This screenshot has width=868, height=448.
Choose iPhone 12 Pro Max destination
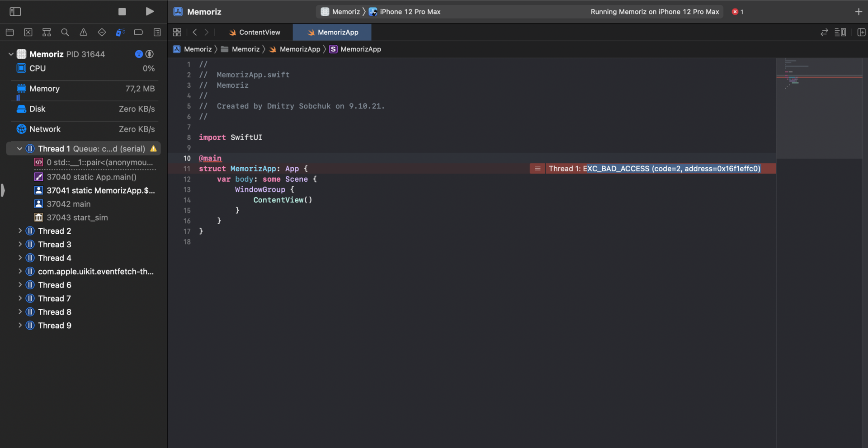click(x=405, y=12)
